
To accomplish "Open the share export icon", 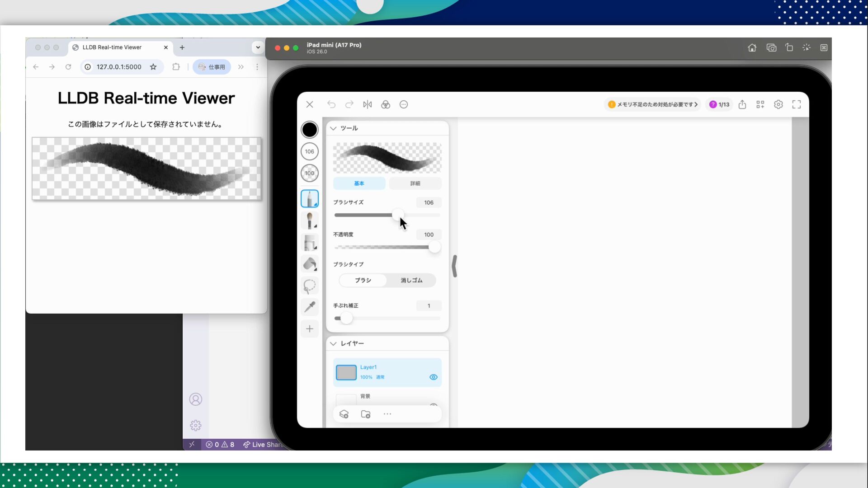I will point(742,104).
